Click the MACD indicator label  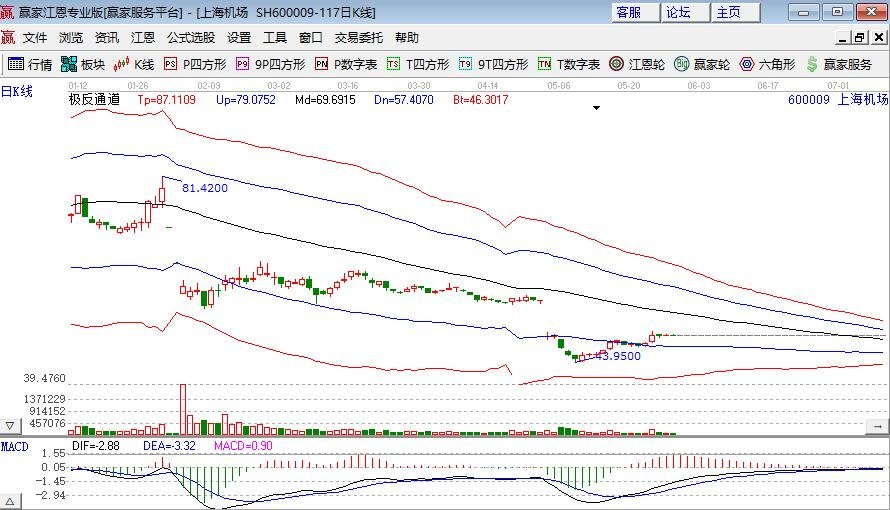pos(15,446)
